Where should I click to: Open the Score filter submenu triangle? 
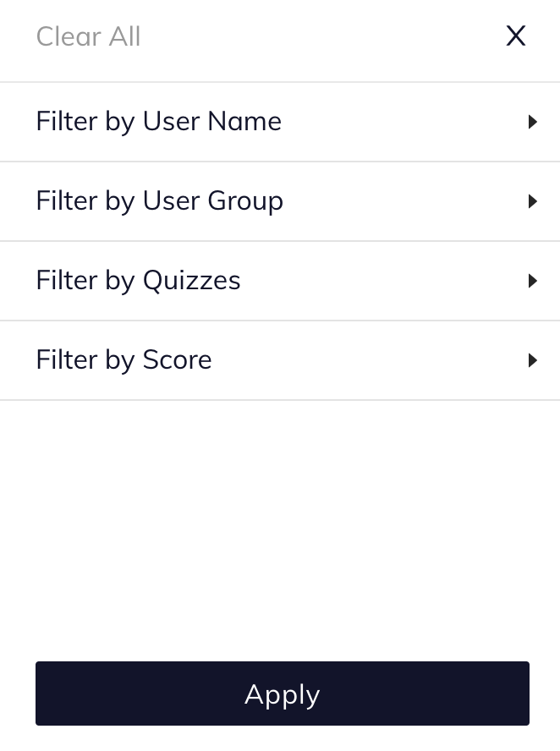[x=532, y=360]
